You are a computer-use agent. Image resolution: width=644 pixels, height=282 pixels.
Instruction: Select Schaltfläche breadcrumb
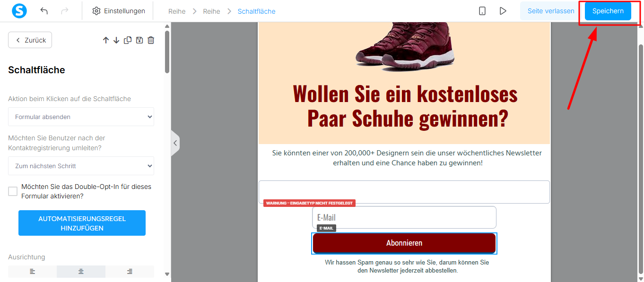(256, 11)
